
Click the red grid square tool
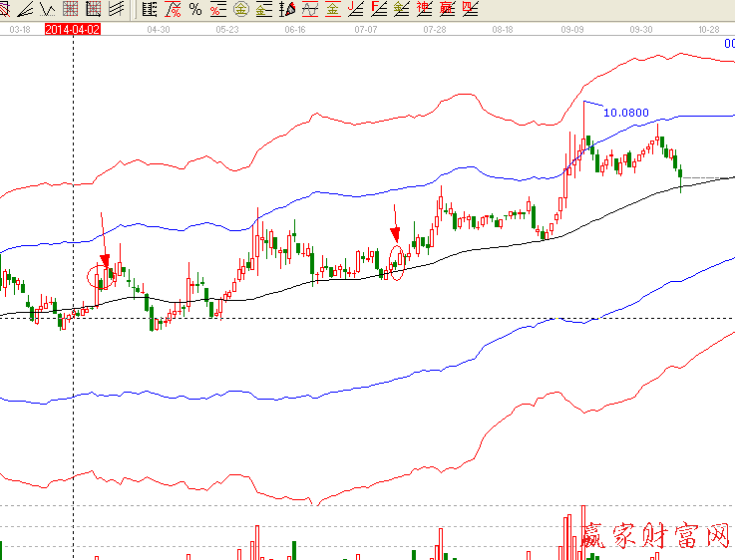(94, 10)
